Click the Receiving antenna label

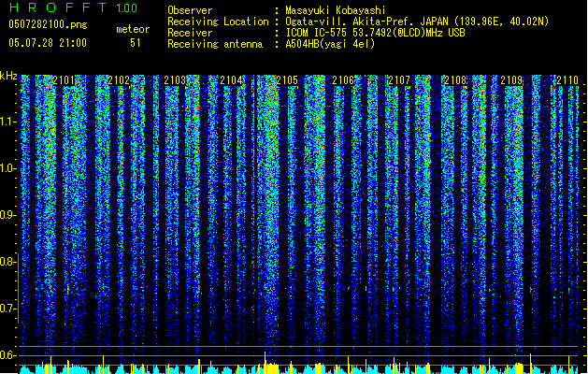pyautogui.click(x=215, y=44)
